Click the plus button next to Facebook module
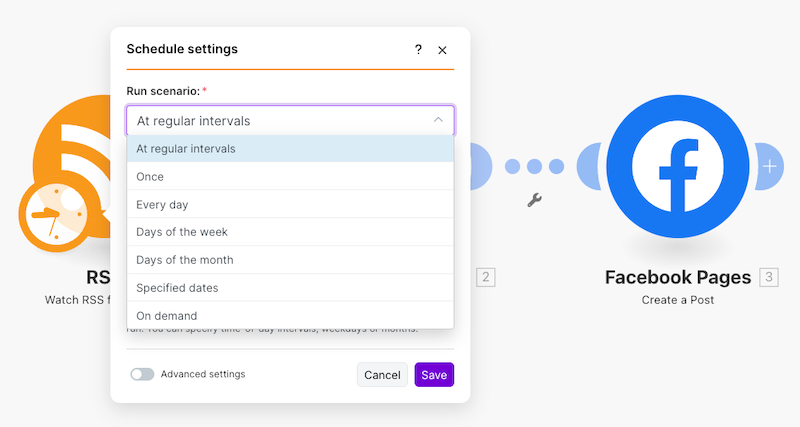This screenshot has height=427, width=800. [769, 166]
